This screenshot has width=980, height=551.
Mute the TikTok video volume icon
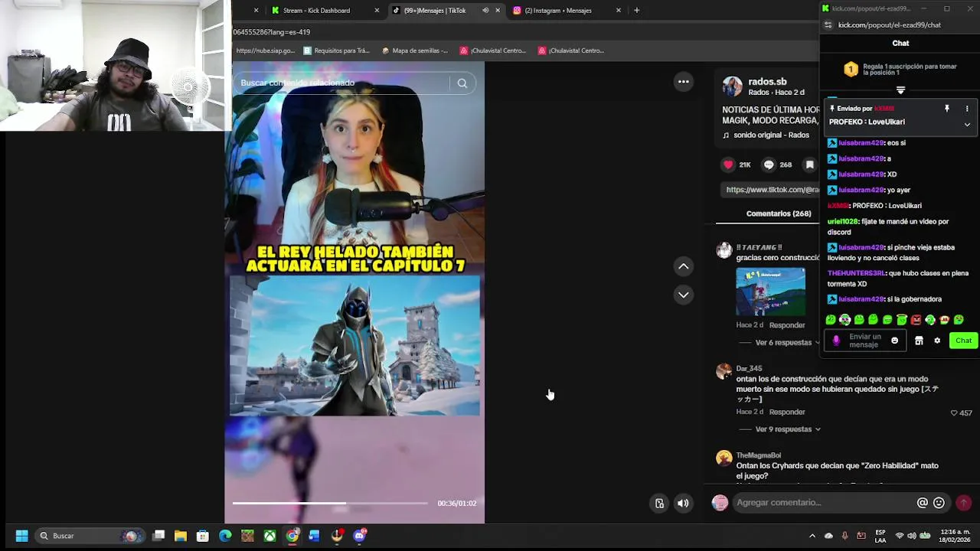pos(683,503)
